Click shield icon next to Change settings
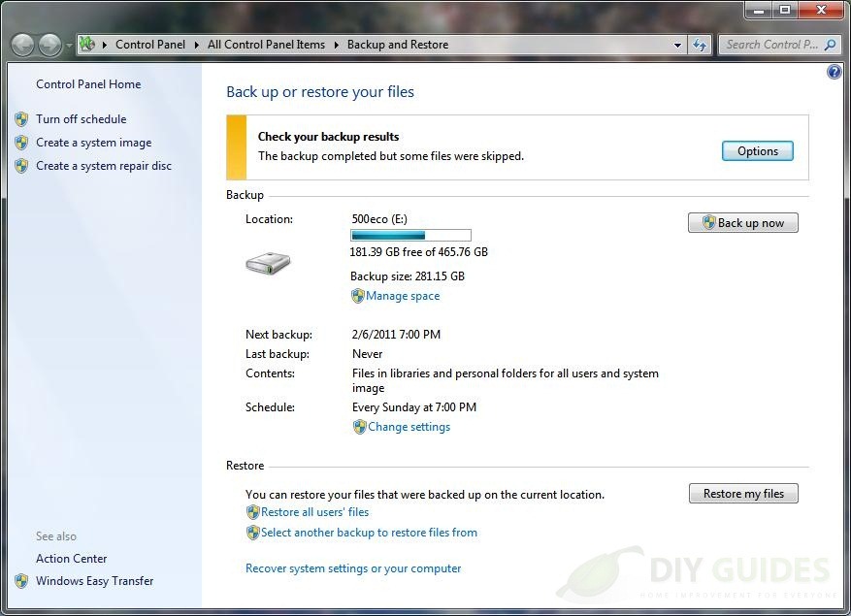The width and height of the screenshot is (851, 616). [359, 427]
